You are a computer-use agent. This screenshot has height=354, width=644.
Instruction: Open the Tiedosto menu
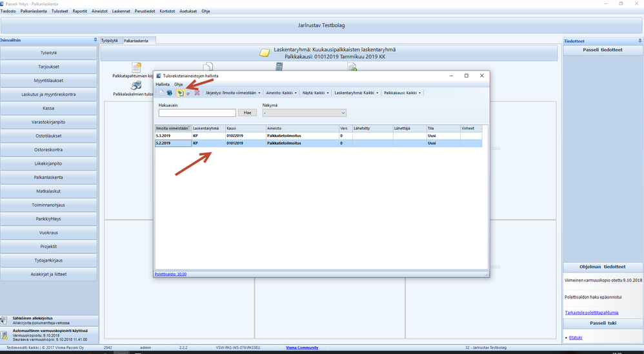point(8,11)
